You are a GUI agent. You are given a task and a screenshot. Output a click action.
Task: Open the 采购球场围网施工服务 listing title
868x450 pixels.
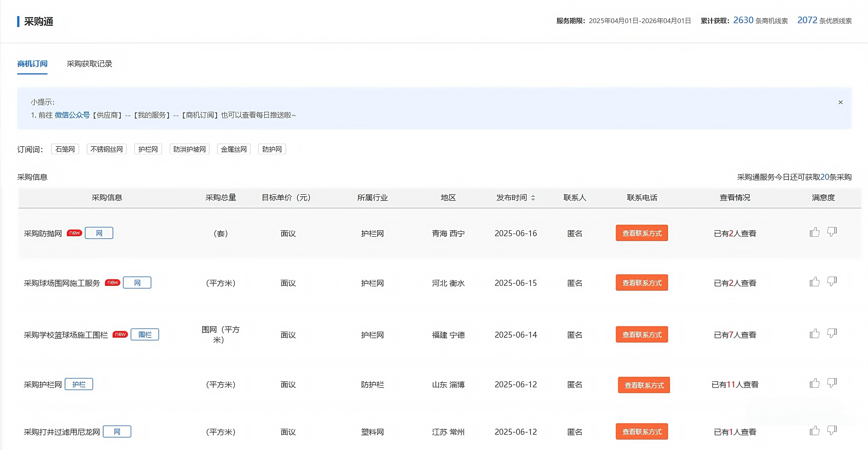tap(62, 283)
